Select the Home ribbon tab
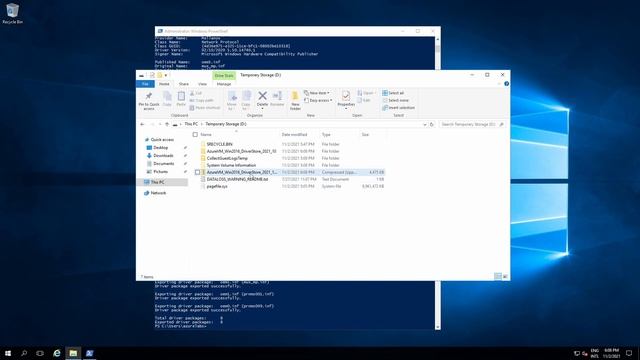Screen dimensions: 640x360 (x=164, y=84)
